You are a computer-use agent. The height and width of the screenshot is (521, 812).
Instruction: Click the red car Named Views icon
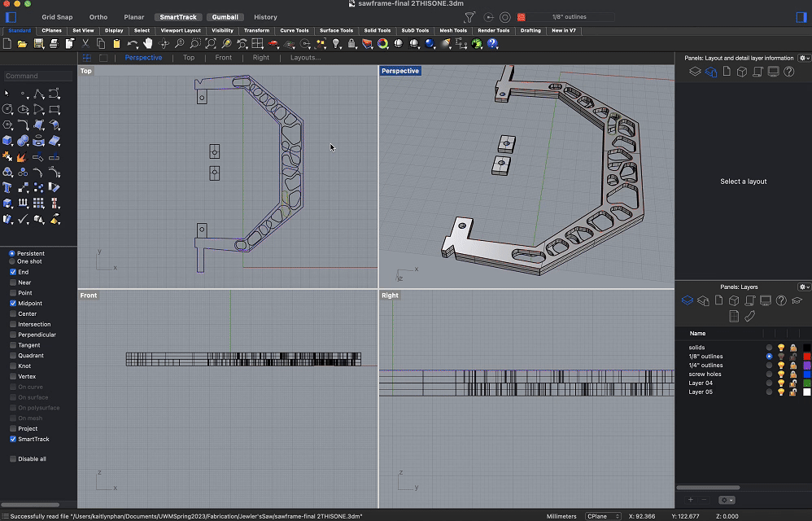tap(273, 43)
